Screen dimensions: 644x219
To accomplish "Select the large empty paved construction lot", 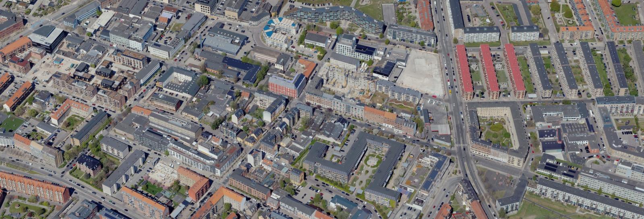I will [420, 73].
